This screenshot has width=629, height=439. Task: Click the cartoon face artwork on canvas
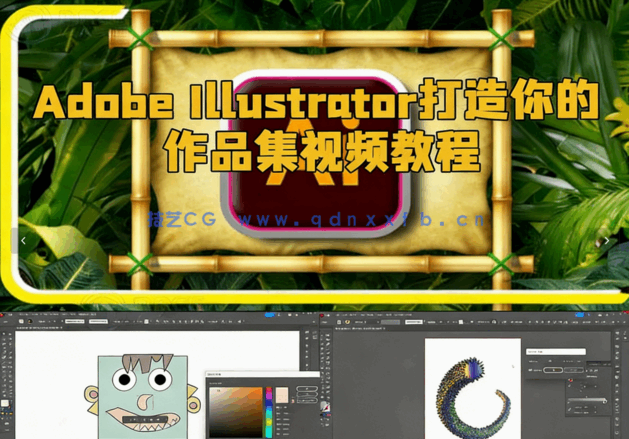(142, 396)
